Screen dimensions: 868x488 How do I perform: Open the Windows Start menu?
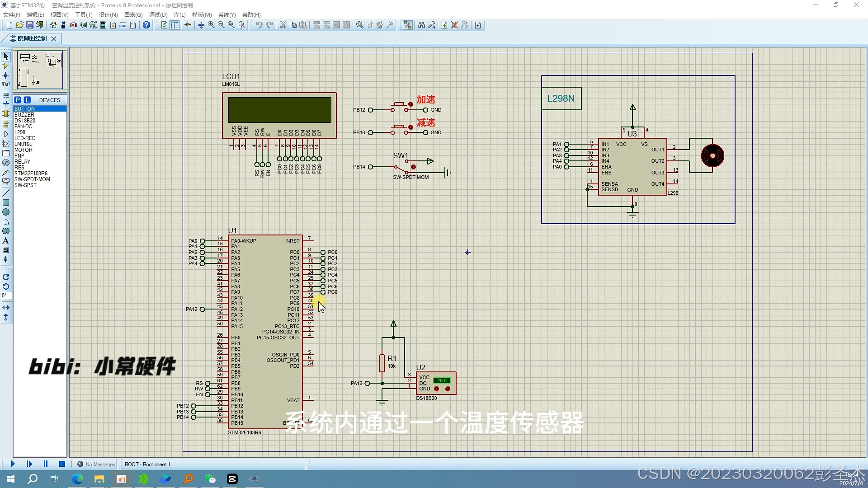click(x=11, y=479)
